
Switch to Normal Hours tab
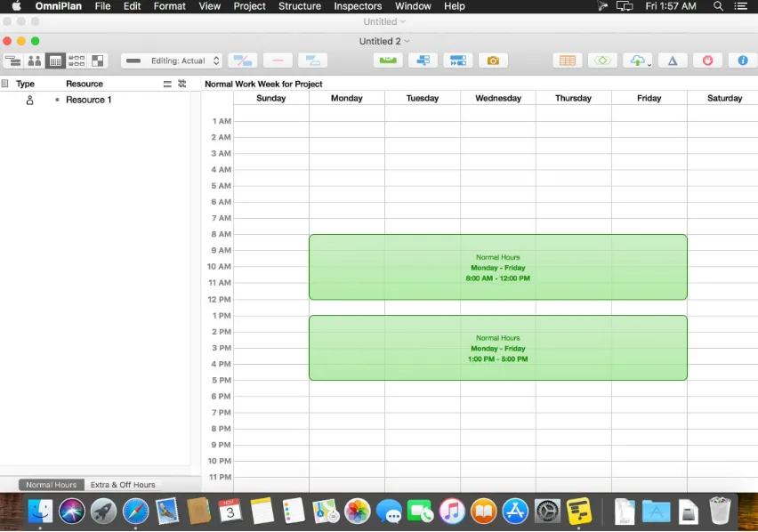52,485
